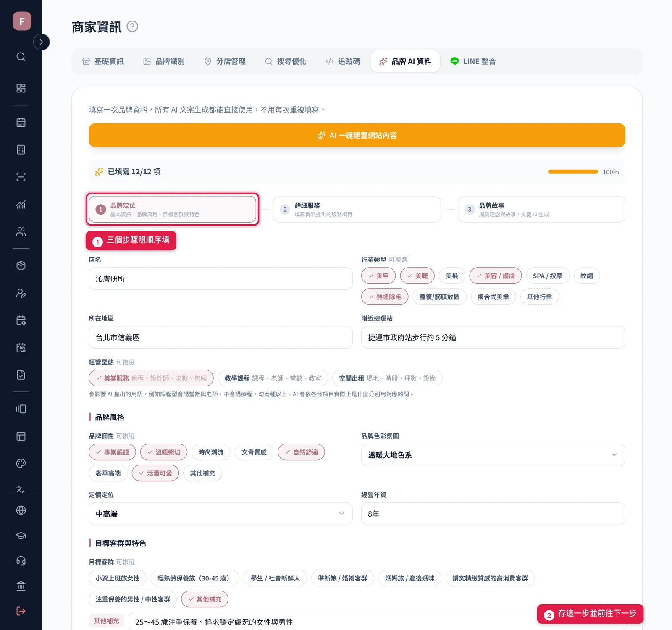Open the analytics chart sidebar icon
The height and width of the screenshot is (630, 672).
coord(21,204)
